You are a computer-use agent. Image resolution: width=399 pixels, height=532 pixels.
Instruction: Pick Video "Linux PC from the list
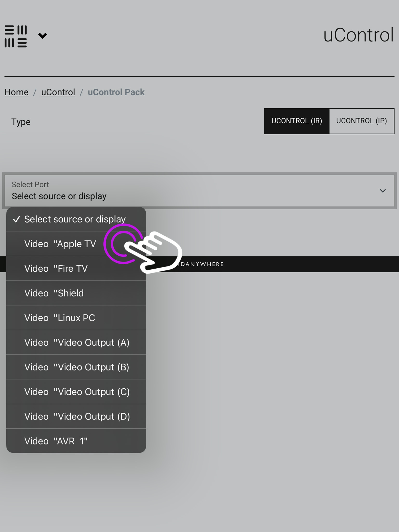point(76,318)
